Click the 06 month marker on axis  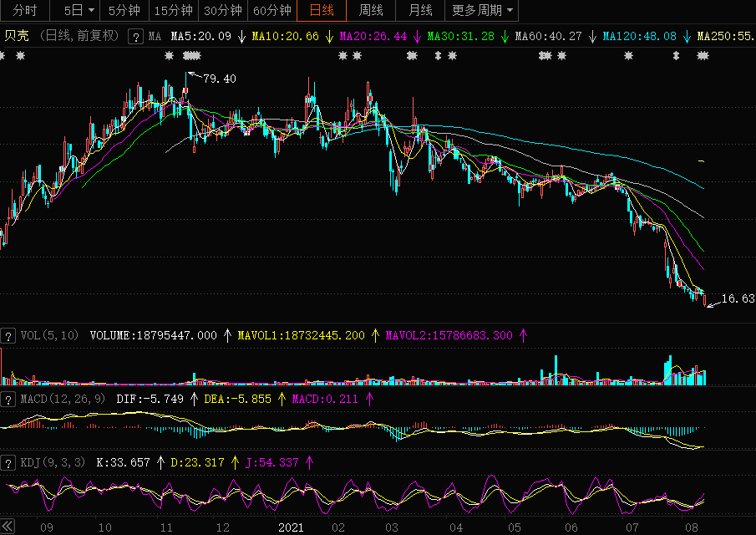tap(571, 527)
